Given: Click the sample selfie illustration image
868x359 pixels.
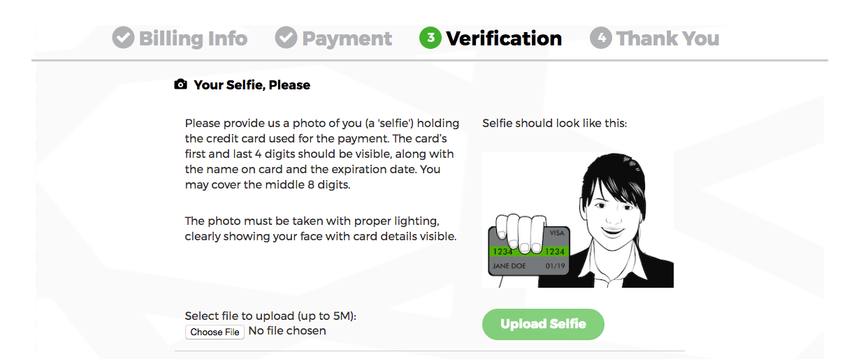Looking at the screenshot, I should pos(578,220).
